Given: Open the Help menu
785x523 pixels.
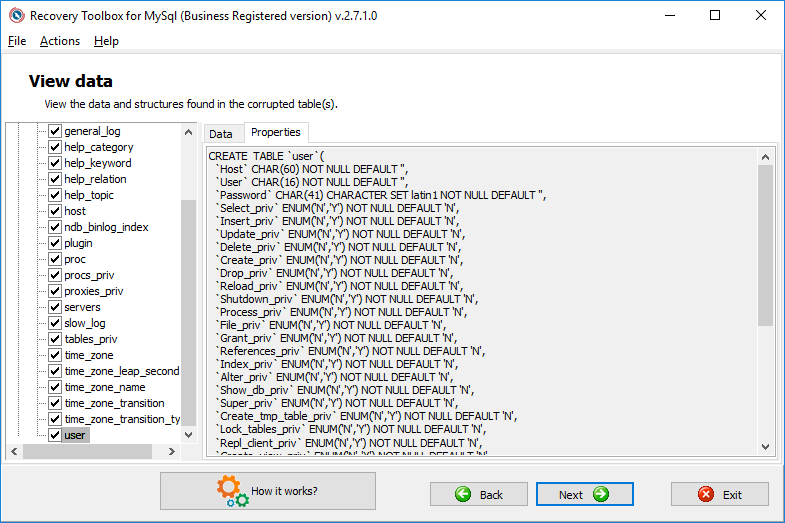Looking at the screenshot, I should [106, 41].
